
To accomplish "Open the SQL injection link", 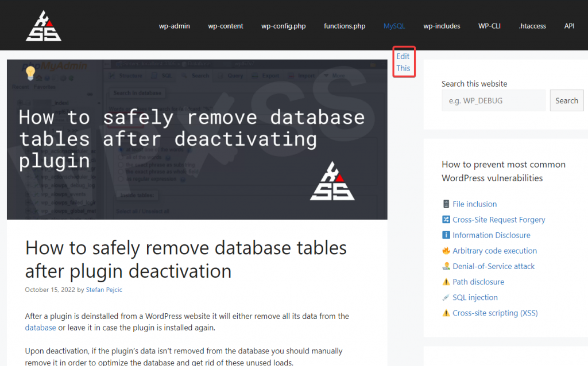I will (x=475, y=297).
